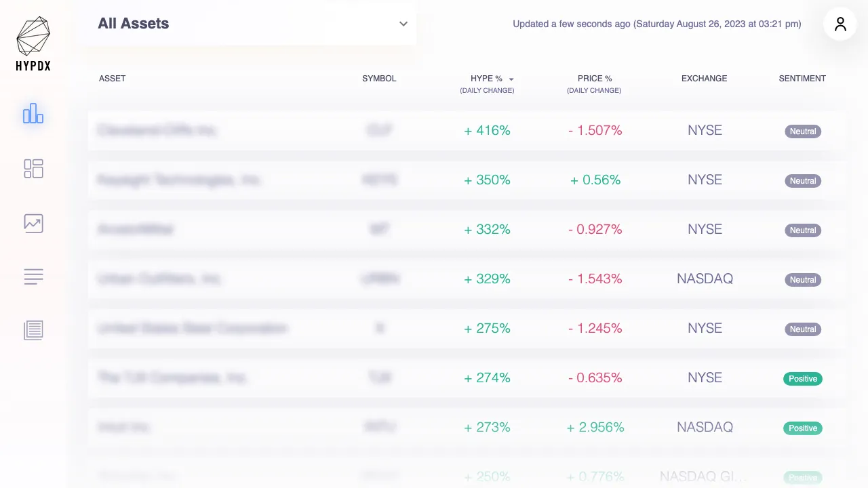Click NASDAQ in the +329% row
Screen dimensions: 868x488
point(705,279)
